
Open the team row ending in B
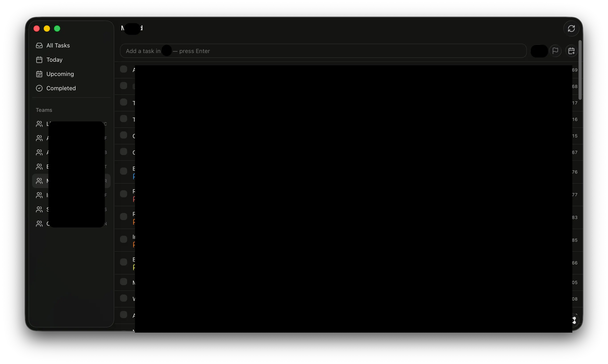coord(71,152)
